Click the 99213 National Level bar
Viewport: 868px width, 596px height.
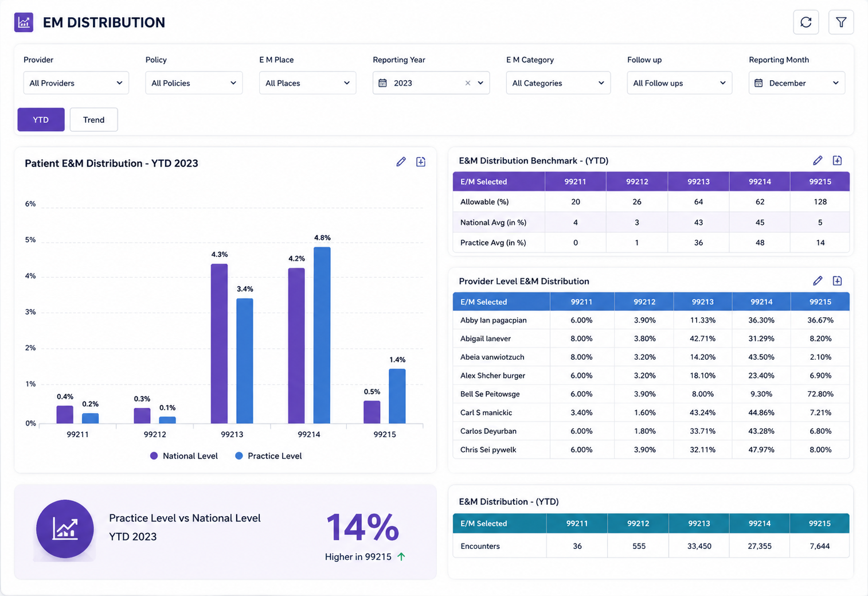click(x=219, y=344)
